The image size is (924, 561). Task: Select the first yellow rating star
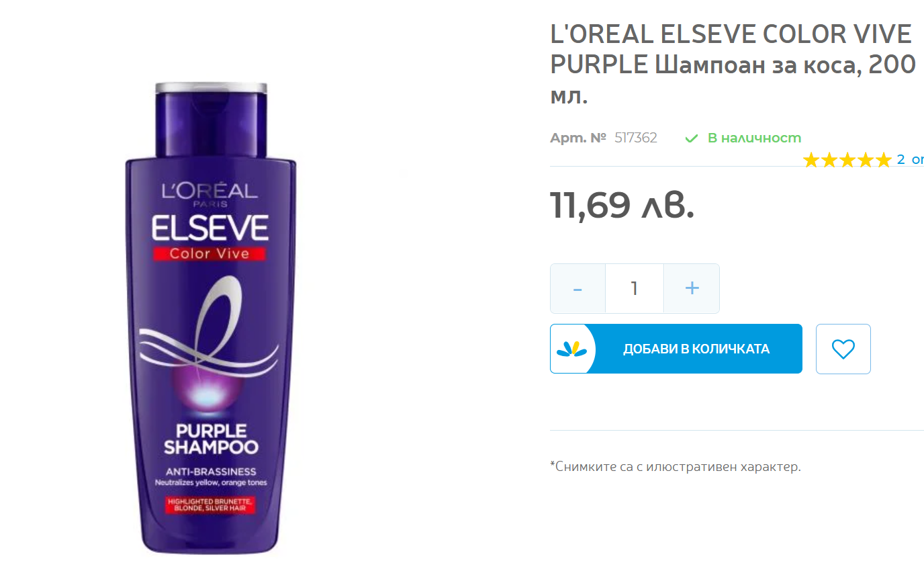tap(811, 160)
